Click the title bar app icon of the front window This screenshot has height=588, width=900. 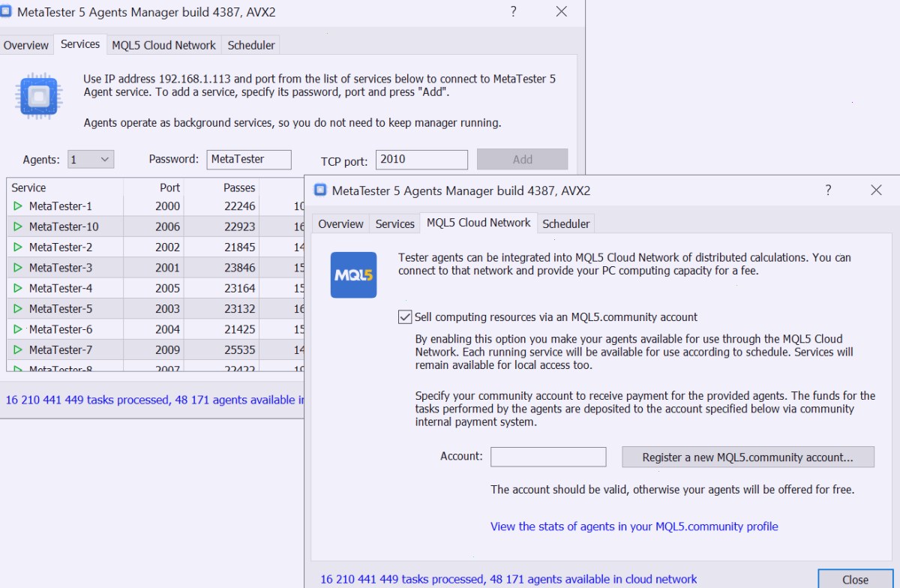coord(320,190)
